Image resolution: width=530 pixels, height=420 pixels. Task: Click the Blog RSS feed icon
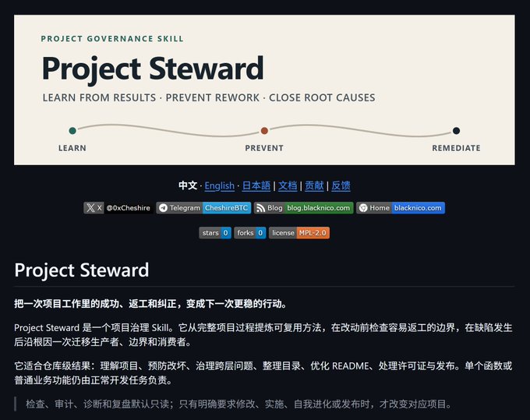point(260,208)
